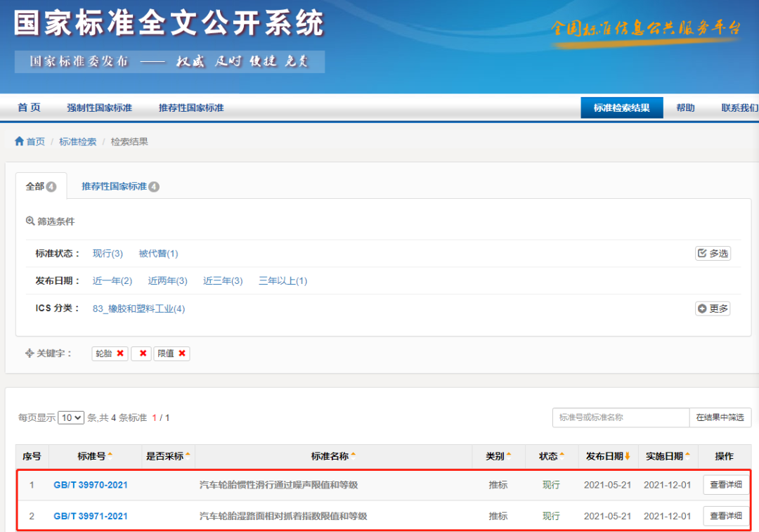The image size is (759, 532).
Task: Sort by 标准号 column arrow
Action: tap(110, 455)
